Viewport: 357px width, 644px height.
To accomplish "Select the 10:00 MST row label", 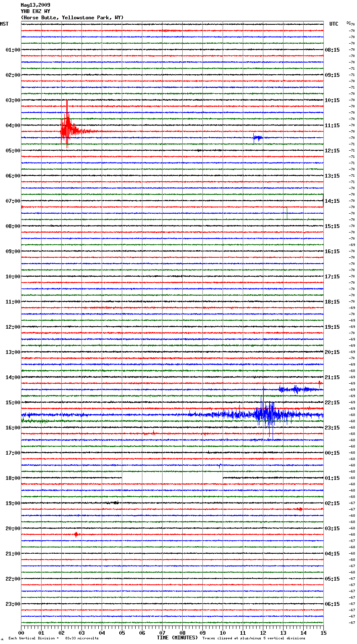I will click(13, 277).
